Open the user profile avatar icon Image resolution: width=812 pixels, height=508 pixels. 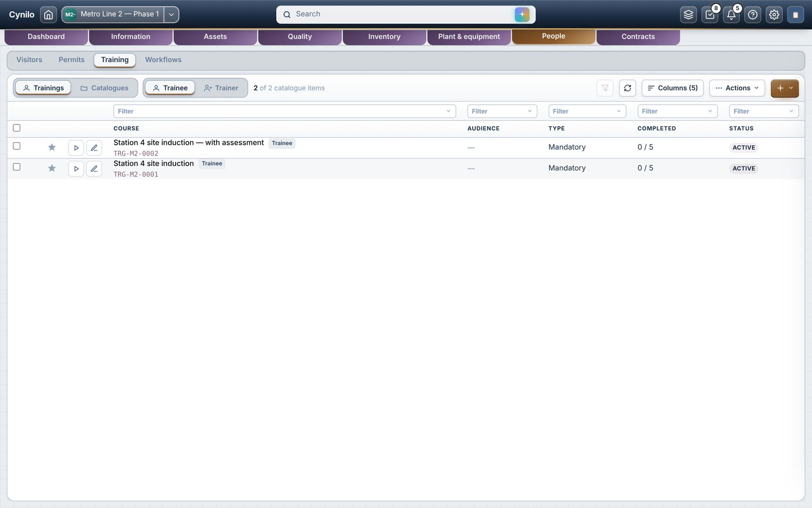(795, 15)
